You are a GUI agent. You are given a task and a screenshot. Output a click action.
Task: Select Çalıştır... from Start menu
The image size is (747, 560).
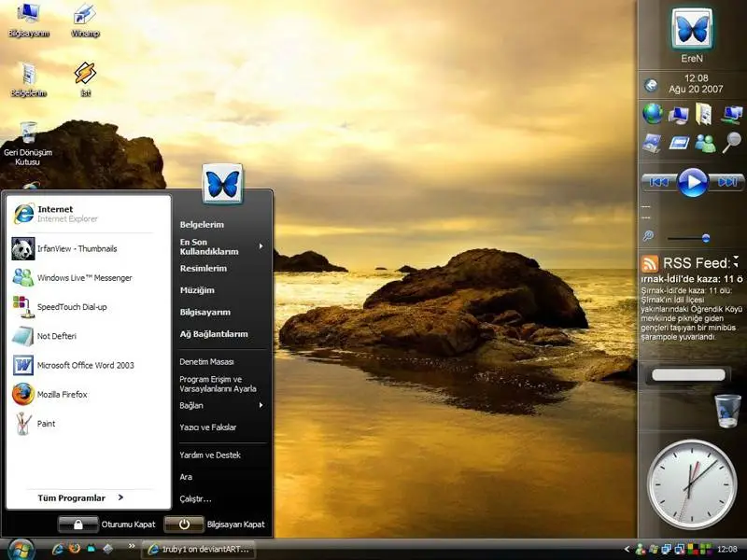(x=195, y=498)
